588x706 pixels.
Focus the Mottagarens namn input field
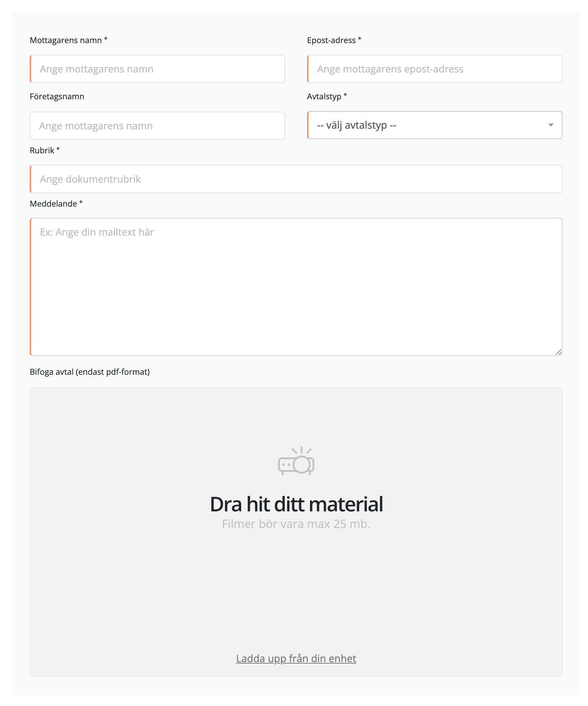pyautogui.click(x=157, y=69)
